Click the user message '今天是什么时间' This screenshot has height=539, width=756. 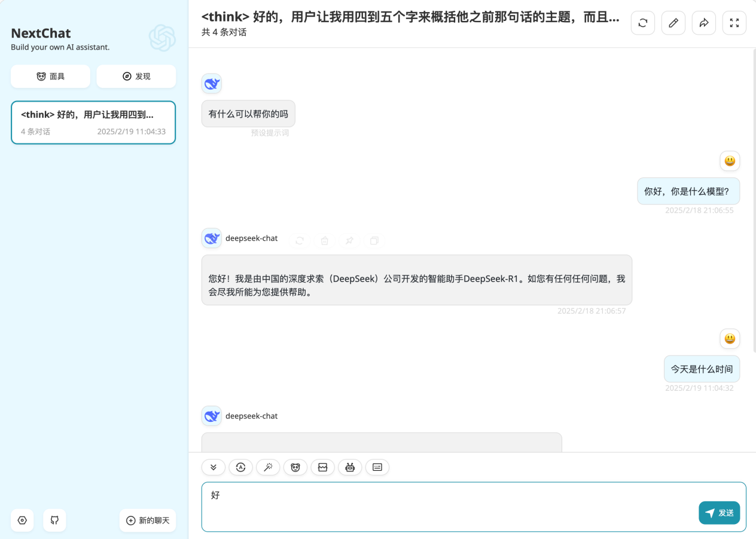[x=702, y=369]
